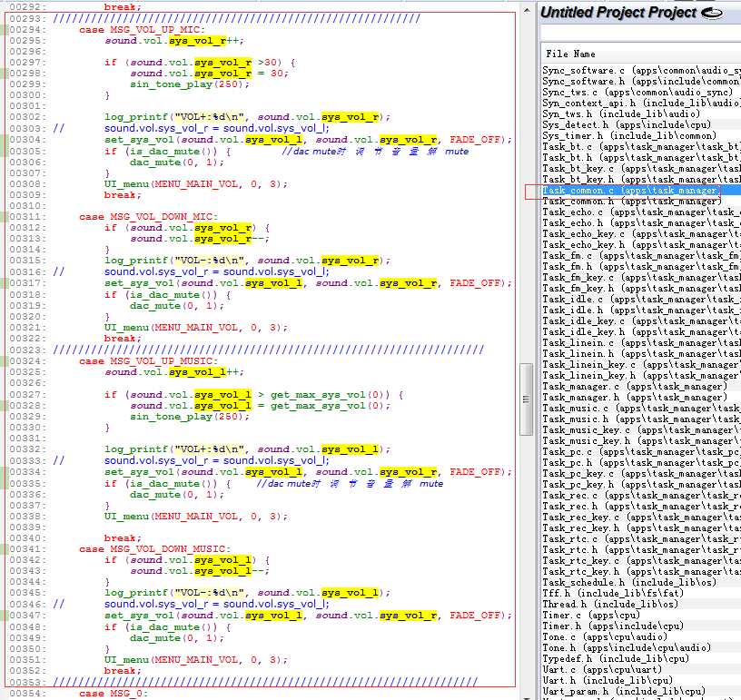Click line number 00310 in the gutter
741x700 pixels.
tap(28, 206)
